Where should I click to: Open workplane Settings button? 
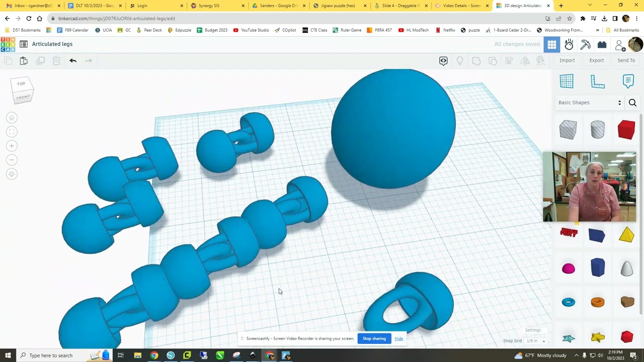tap(533, 330)
